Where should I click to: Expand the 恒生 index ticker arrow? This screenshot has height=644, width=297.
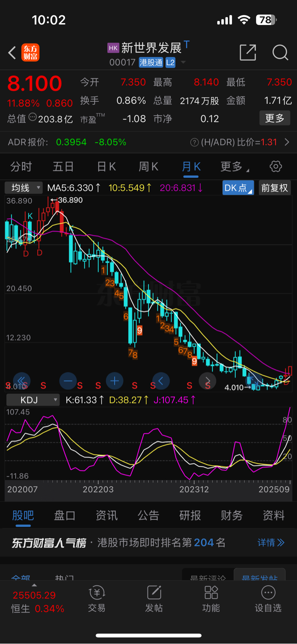coord(34,585)
